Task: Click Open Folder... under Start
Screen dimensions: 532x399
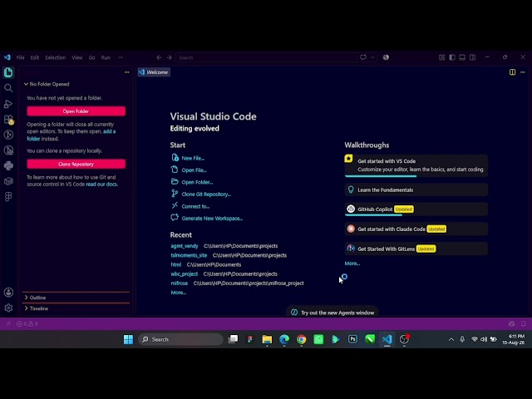Action: click(192, 182)
